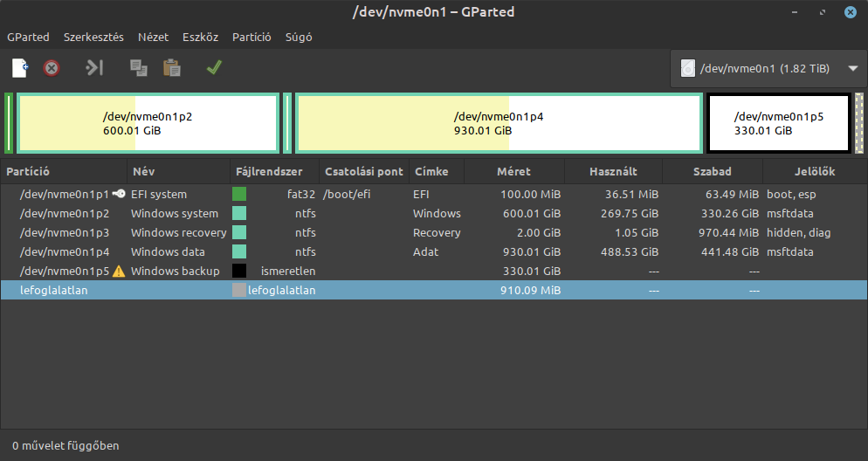Click the fat32 green color swatch
This screenshot has height=461, width=868.
(x=239, y=194)
